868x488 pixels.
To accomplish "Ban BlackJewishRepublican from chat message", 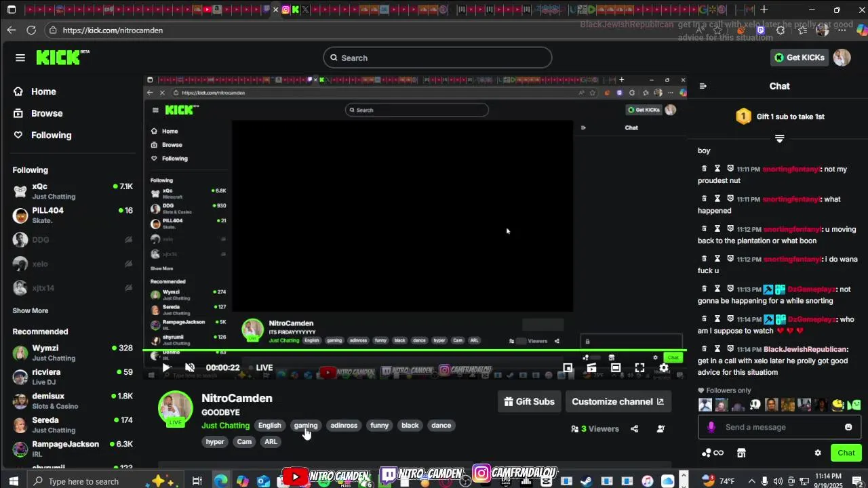I will 730,349.
